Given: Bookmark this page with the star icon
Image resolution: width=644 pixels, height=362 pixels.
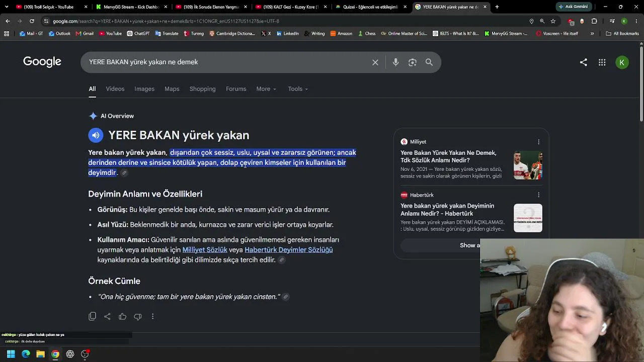Looking at the screenshot, I should [553, 21].
